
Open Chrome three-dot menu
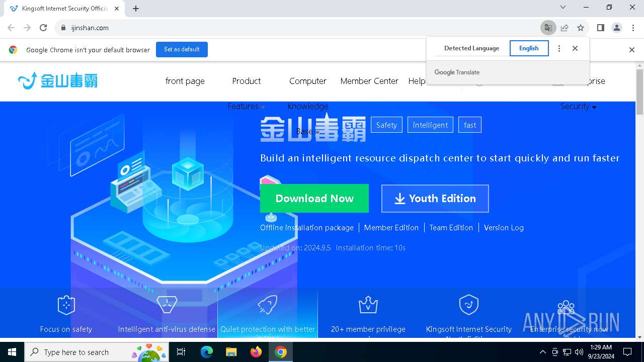coord(633,28)
